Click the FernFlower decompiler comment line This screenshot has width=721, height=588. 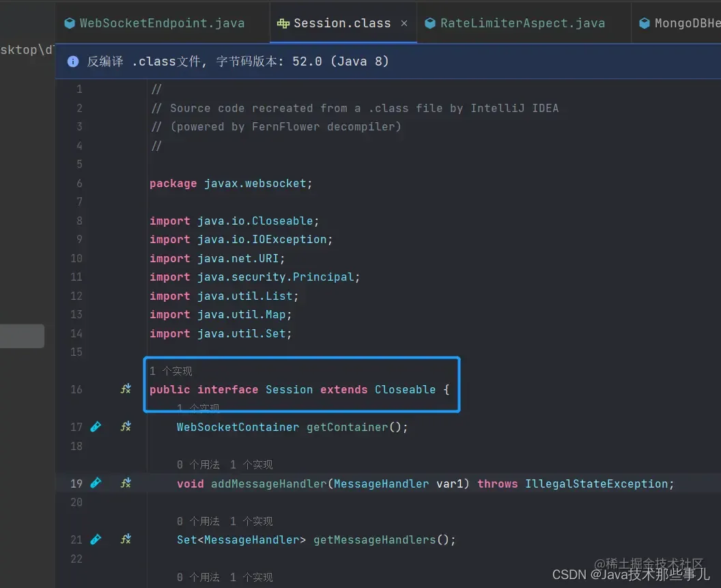(x=277, y=126)
